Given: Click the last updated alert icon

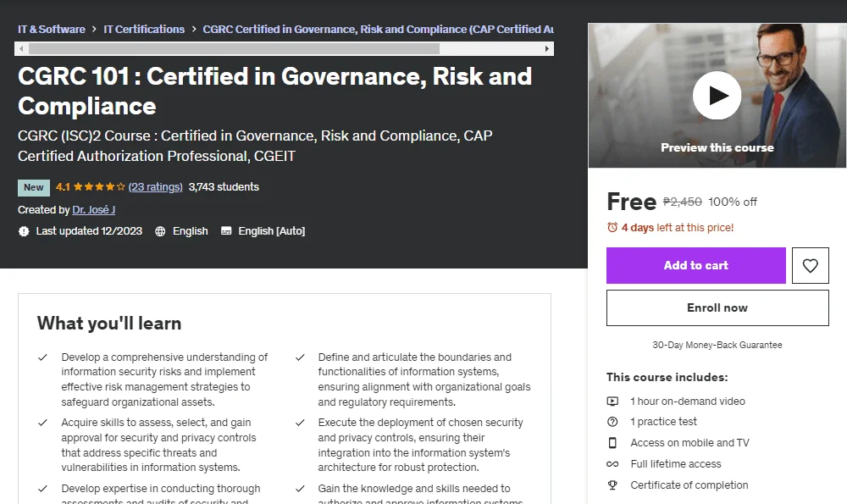Looking at the screenshot, I should point(24,231).
